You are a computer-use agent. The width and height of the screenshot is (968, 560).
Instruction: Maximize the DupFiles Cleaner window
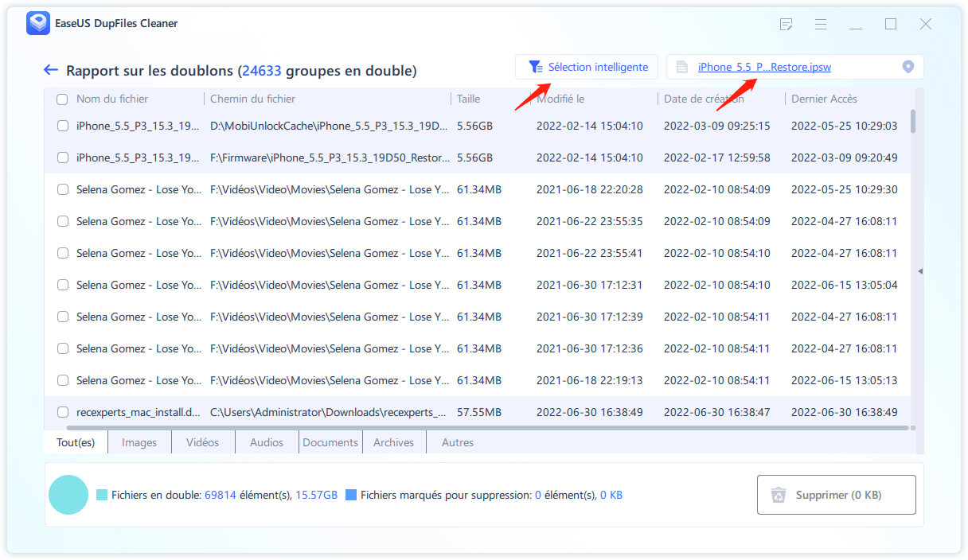(891, 25)
